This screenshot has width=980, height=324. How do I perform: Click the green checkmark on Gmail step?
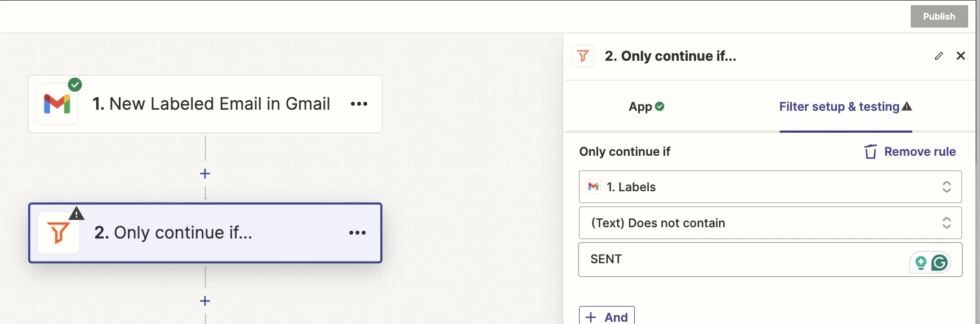click(75, 85)
